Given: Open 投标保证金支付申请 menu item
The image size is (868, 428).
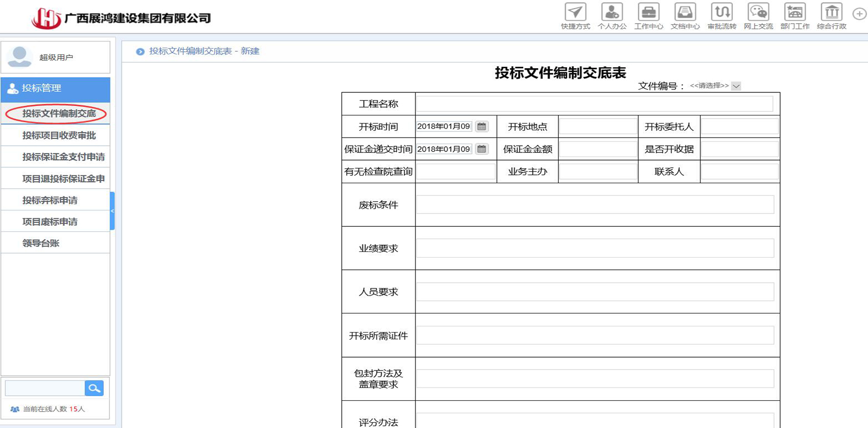Looking at the screenshot, I should [63, 157].
